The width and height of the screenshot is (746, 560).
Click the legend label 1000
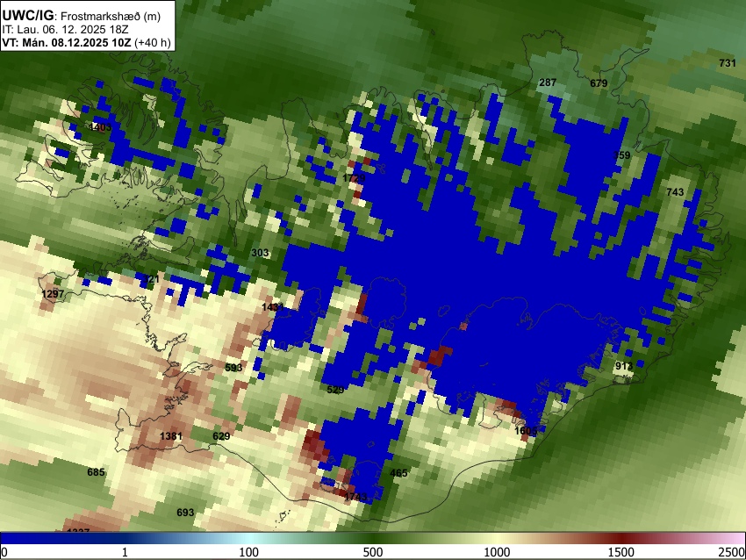pos(497,552)
